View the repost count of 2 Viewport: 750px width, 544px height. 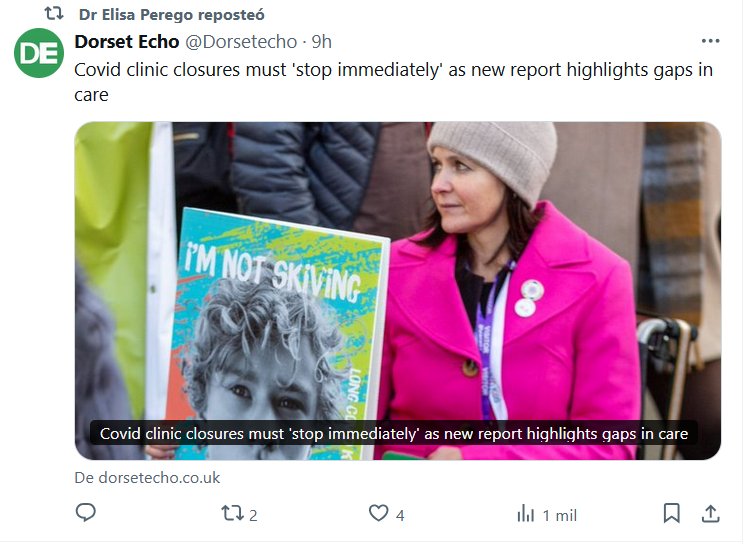pos(253,515)
